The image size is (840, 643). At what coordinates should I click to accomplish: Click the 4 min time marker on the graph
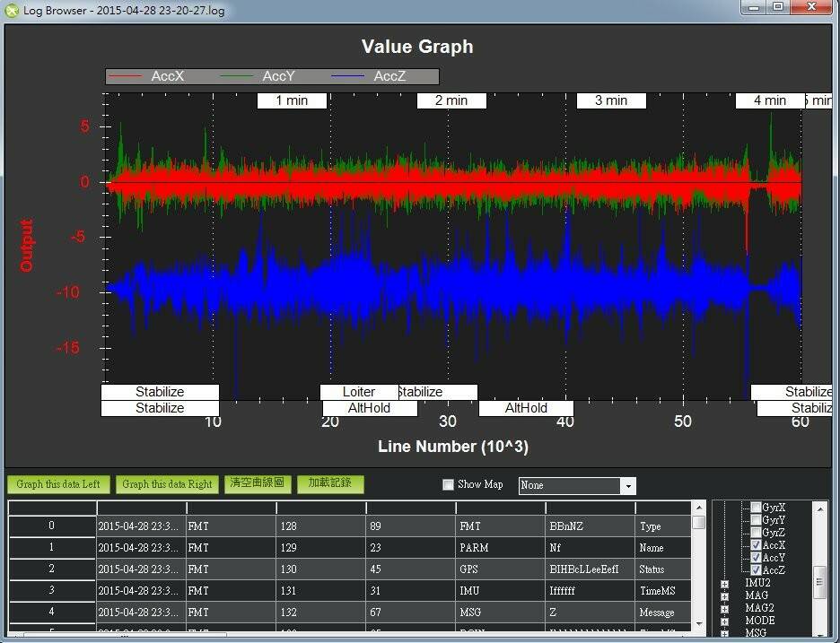tap(770, 100)
